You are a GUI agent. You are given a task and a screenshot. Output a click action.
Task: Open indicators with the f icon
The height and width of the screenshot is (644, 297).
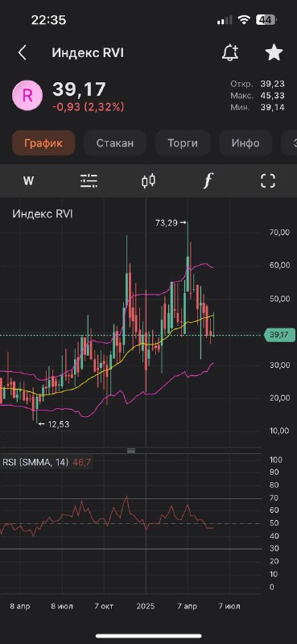[x=208, y=180]
